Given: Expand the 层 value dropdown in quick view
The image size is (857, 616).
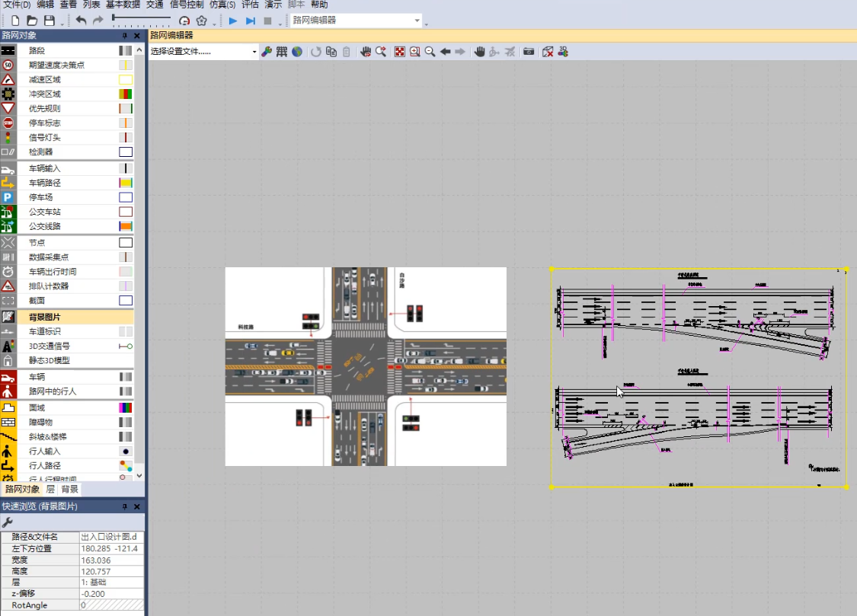Looking at the screenshot, I should click(x=111, y=582).
